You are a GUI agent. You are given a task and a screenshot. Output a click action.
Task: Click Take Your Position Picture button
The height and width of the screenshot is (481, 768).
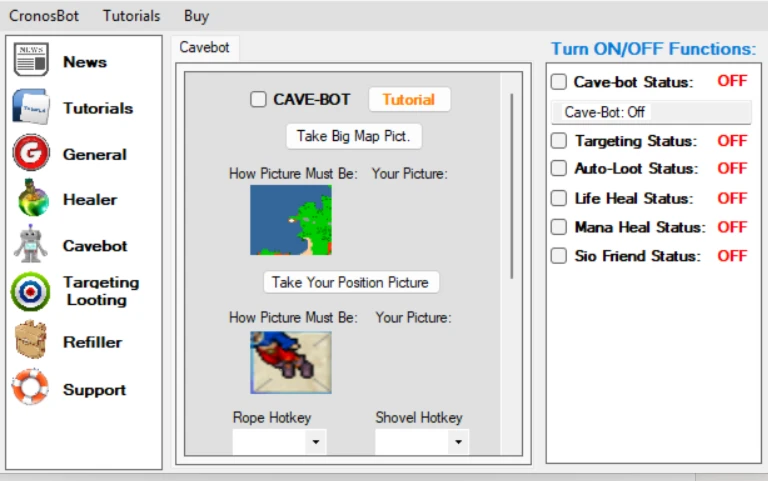(x=351, y=283)
